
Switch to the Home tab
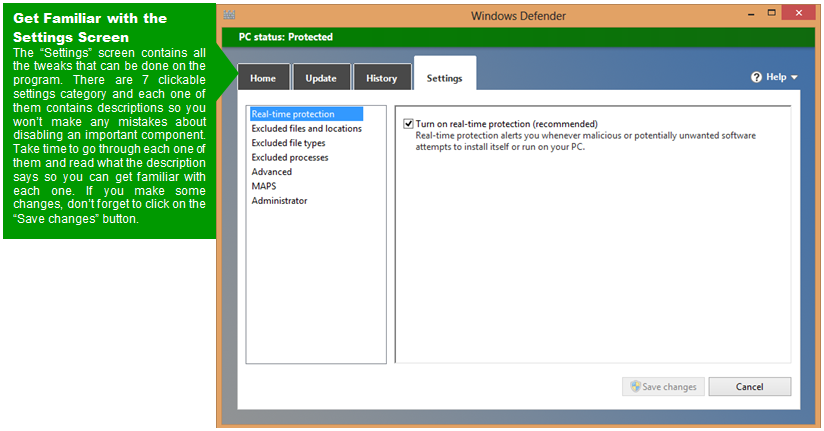point(263,78)
